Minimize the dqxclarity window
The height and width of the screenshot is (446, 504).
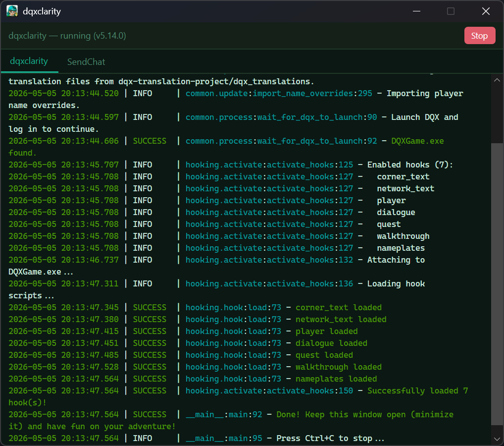pos(416,11)
